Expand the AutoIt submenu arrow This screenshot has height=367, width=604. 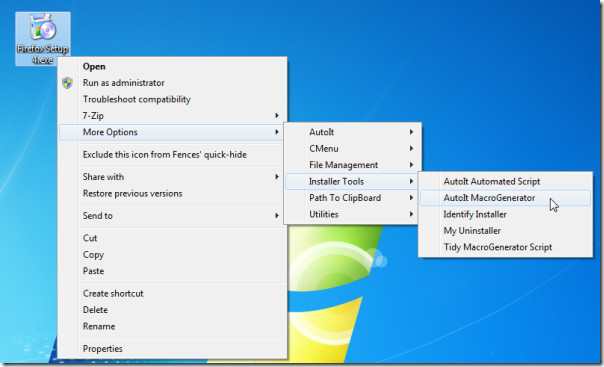(x=411, y=132)
